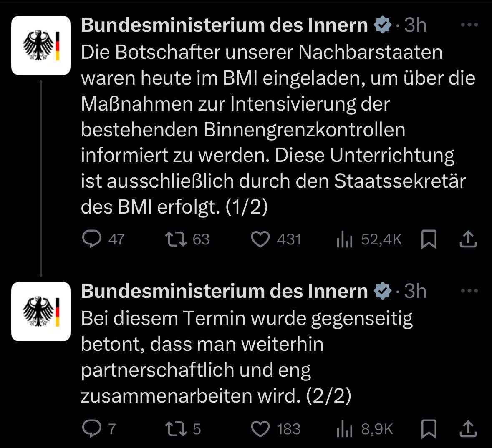
Task: Open Bundesministerium des Innern profile from first tweet name
Action: (x=225, y=25)
